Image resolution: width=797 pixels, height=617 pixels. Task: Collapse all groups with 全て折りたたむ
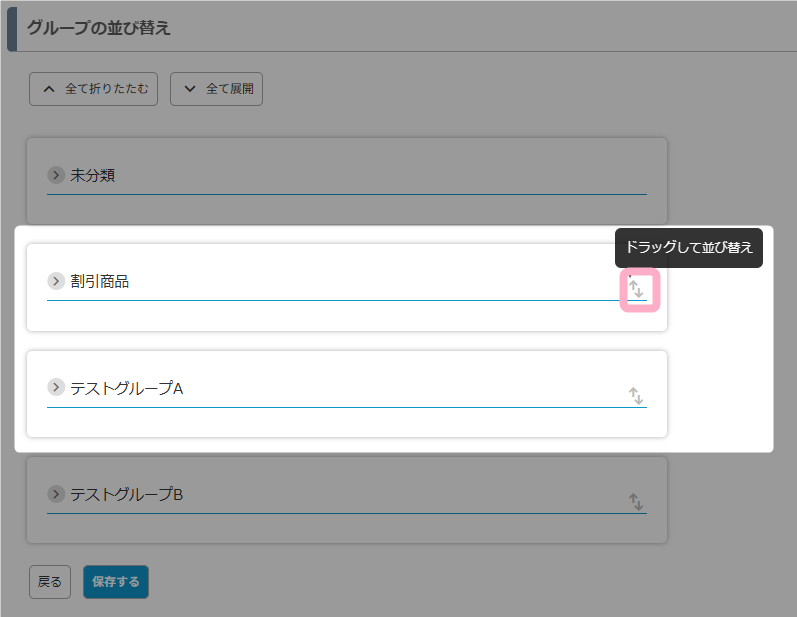point(94,89)
